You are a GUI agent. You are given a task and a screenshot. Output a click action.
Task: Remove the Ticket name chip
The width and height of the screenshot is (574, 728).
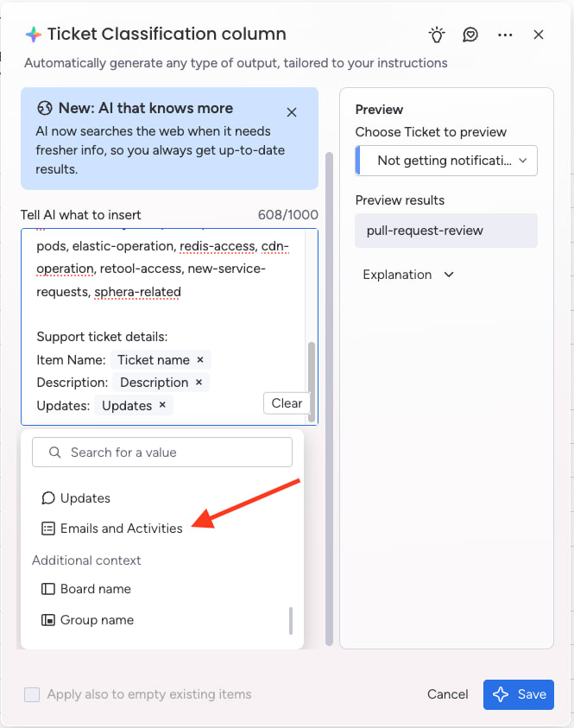point(200,359)
